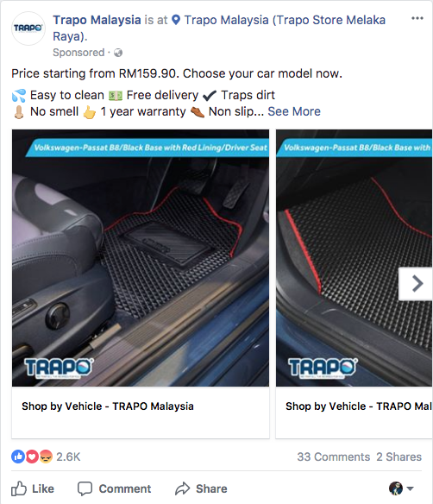433x504 pixels.
Task: Advance carousel with the right arrow
Action: point(417,284)
